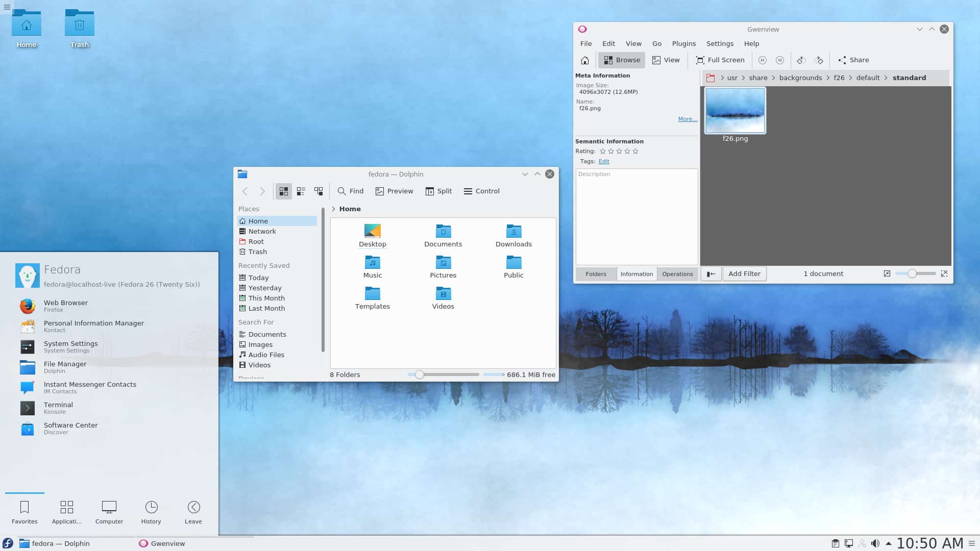Open the Find bar in Dolphin

[x=350, y=191]
